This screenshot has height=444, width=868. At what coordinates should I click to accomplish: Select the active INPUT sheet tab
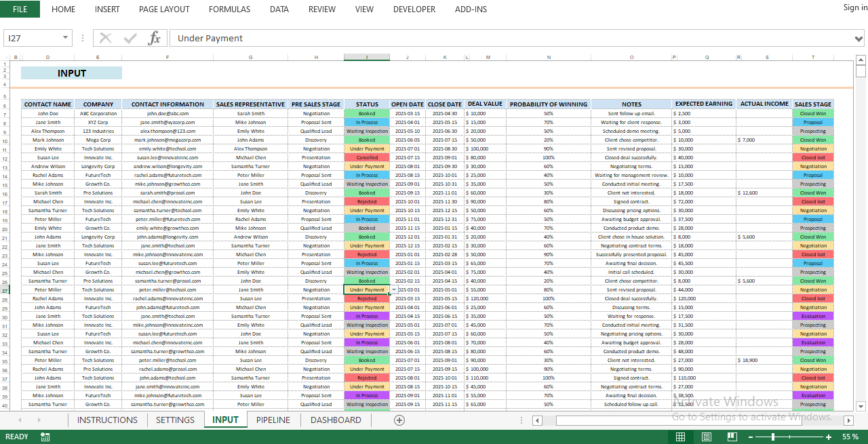tap(225, 420)
